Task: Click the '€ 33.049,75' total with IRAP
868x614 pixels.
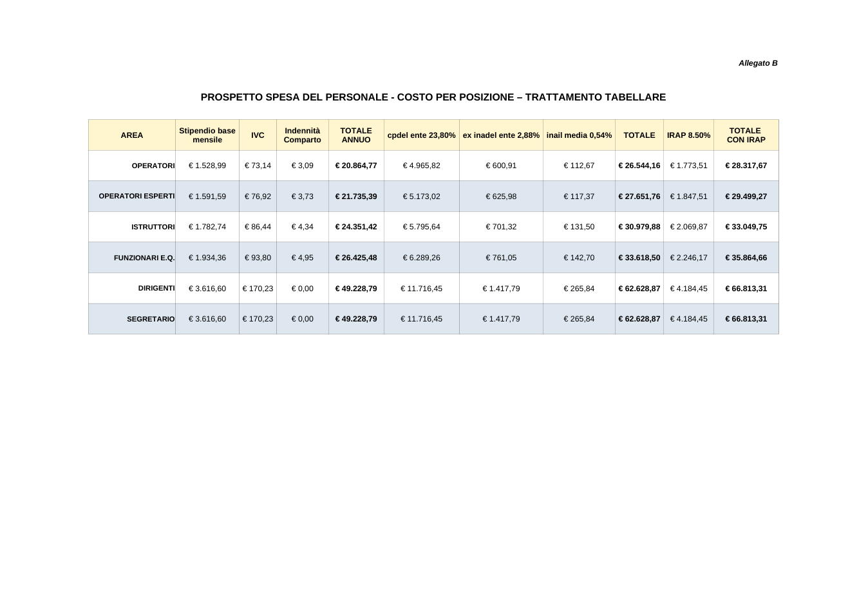Action: (x=746, y=227)
